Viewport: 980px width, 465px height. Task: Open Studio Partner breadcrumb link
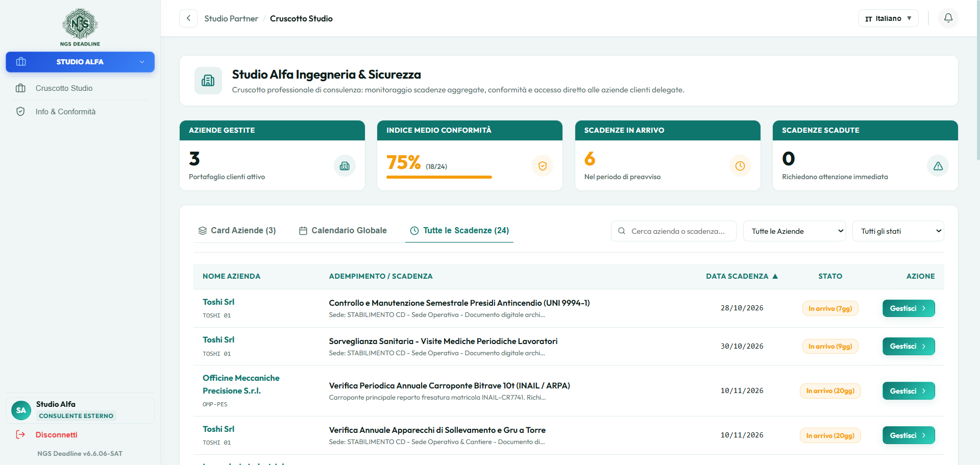pyautogui.click(x=231, y=18)
